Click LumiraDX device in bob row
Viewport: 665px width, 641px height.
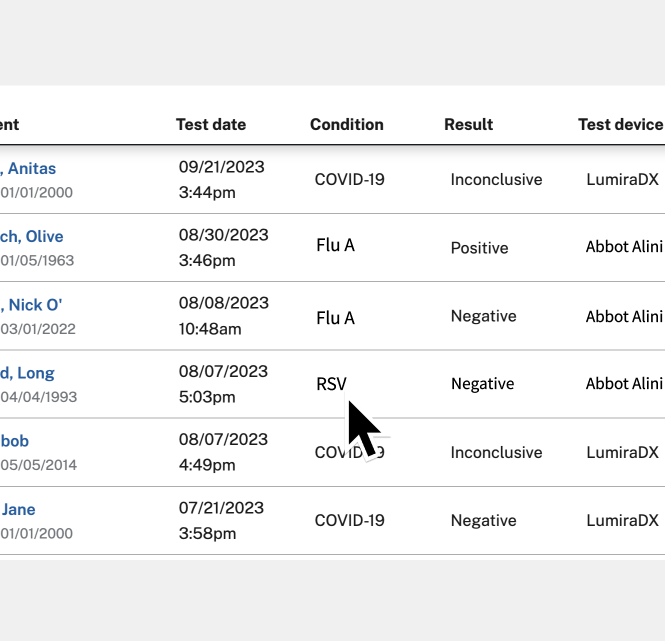[623, 452]
